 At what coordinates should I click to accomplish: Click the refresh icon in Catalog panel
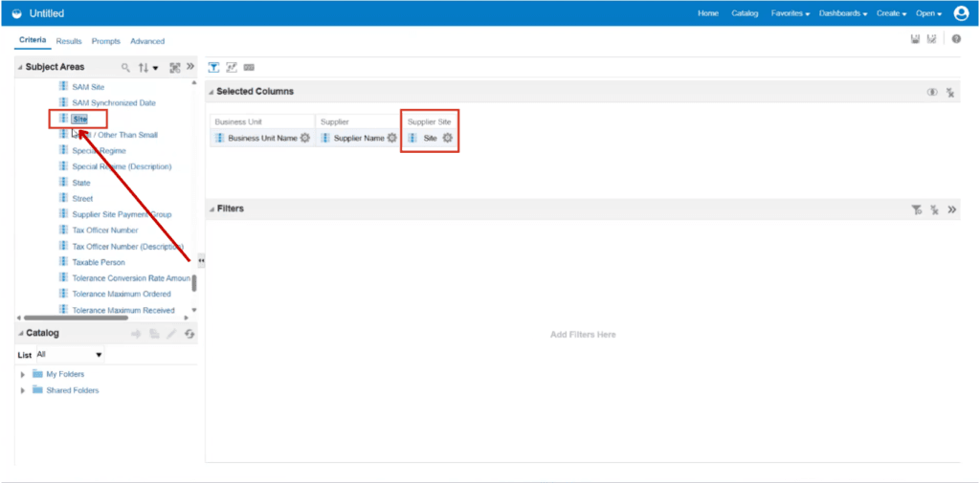tap(189, 334)
